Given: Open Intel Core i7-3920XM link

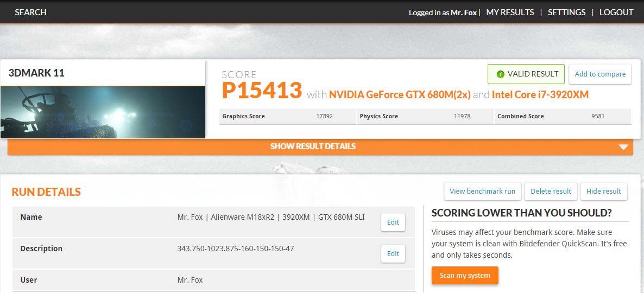Looking at the screenshot, I should tap(540, 95).
